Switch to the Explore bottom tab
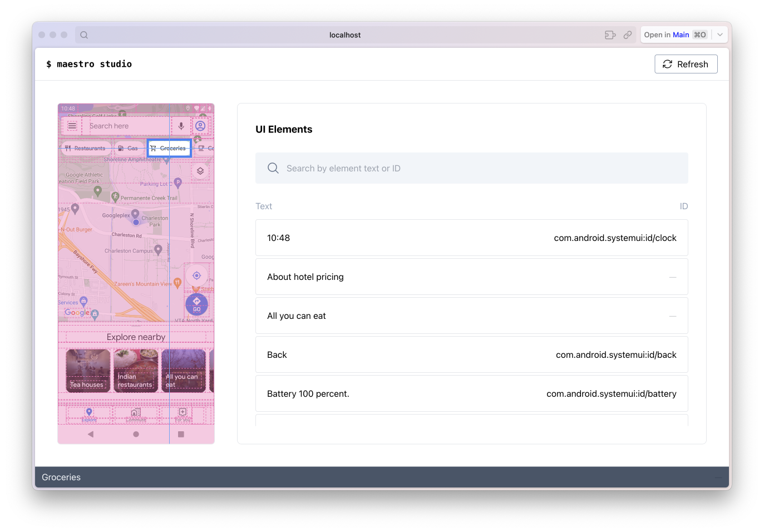 (89, 415)
